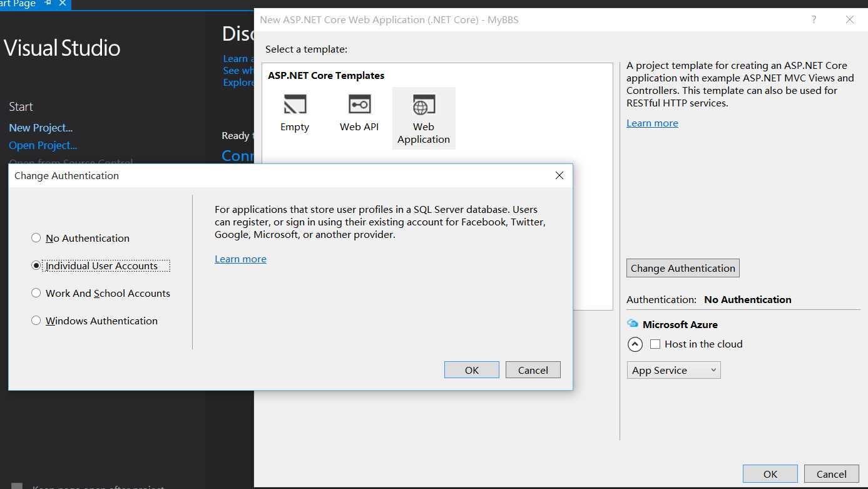Click OK in New ASP.NET Core dialog

[x=770, y=474]
